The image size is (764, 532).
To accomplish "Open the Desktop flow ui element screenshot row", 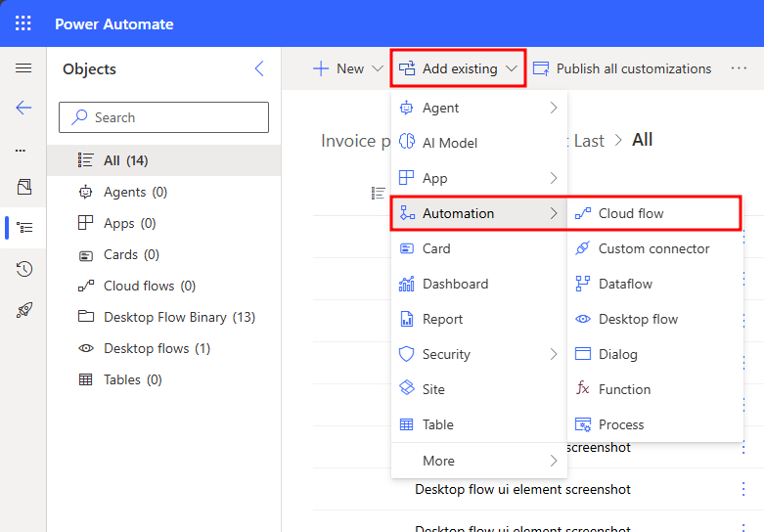I will click(522, 489).
